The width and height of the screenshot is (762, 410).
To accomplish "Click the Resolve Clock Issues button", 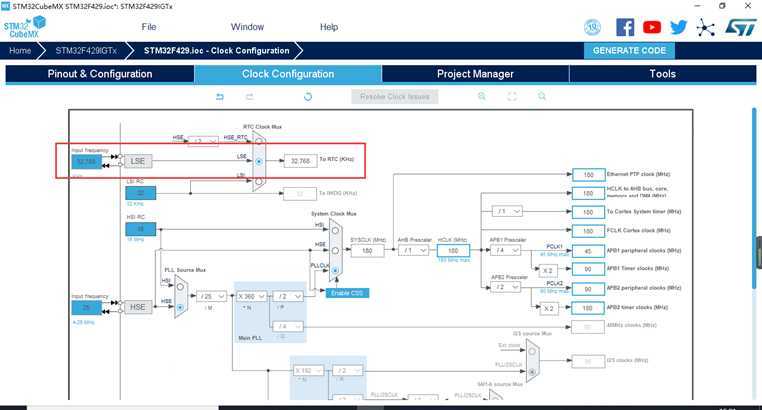I will (395, 97).
